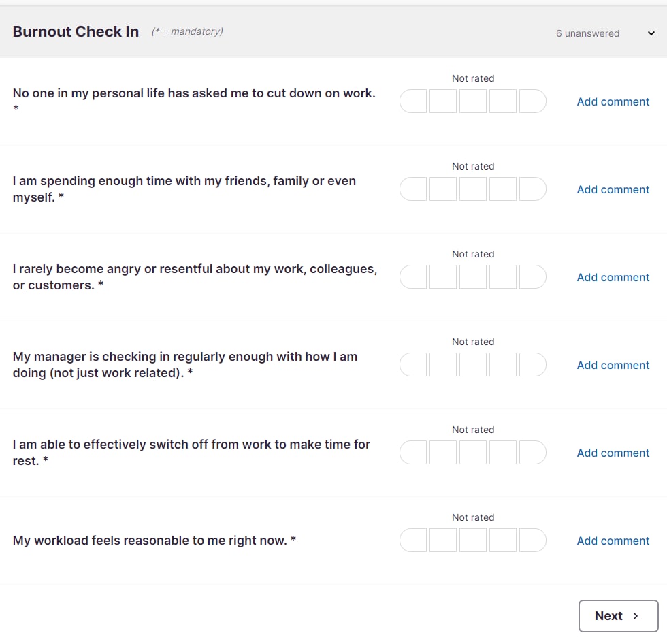Collapse the Burnout Check In section chevron
Image resolution: width=667 pixels, height=644 pixels.
tap(651, 33)
